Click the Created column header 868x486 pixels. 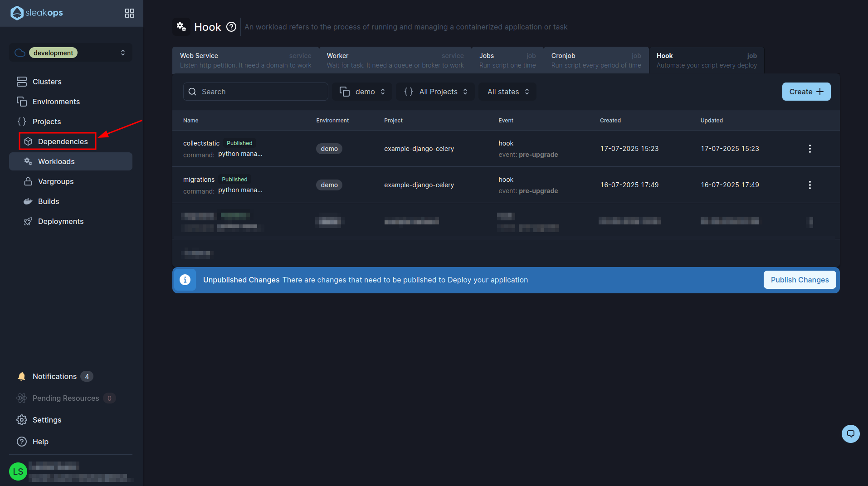pyautogui.click(x=610, y=121)
